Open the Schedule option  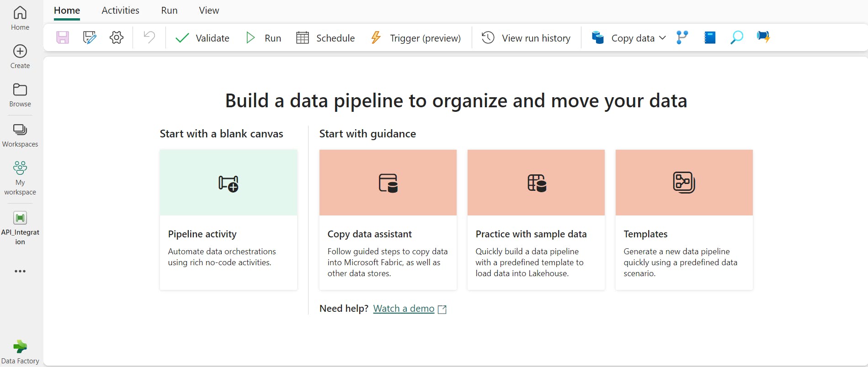pyautogui.click(x=325, y=38)
